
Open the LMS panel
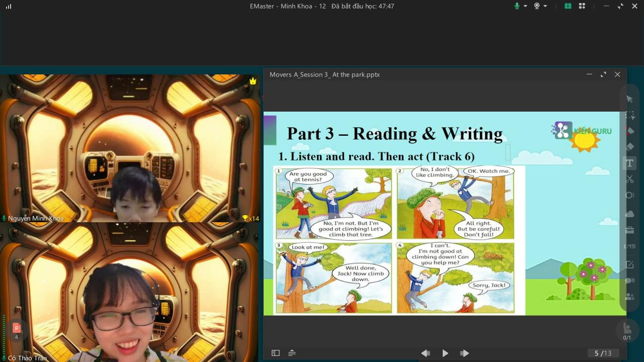pos(629,246)
